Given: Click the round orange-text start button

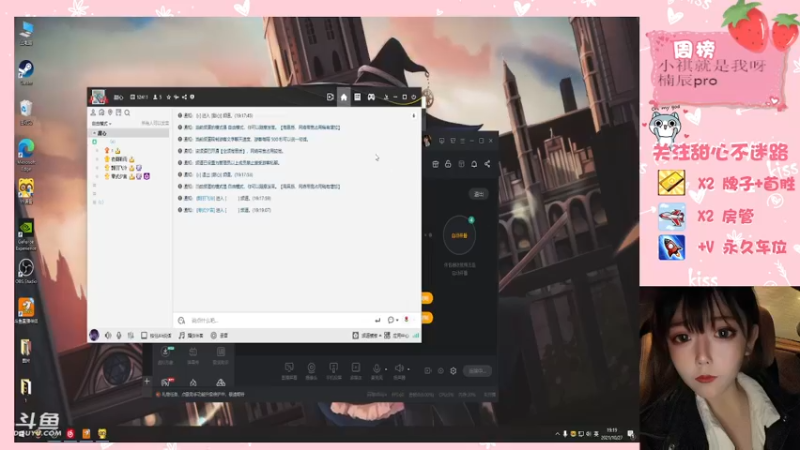Looking at the screenshot, I should click(459, 235).
